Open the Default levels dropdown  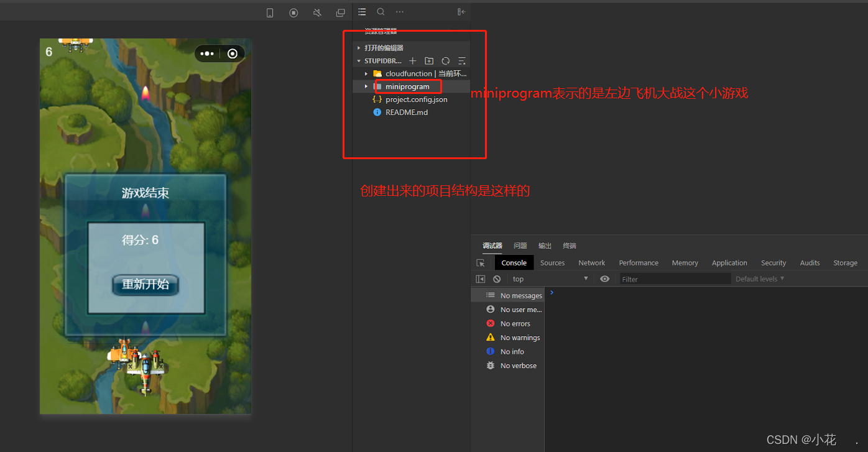760,279
